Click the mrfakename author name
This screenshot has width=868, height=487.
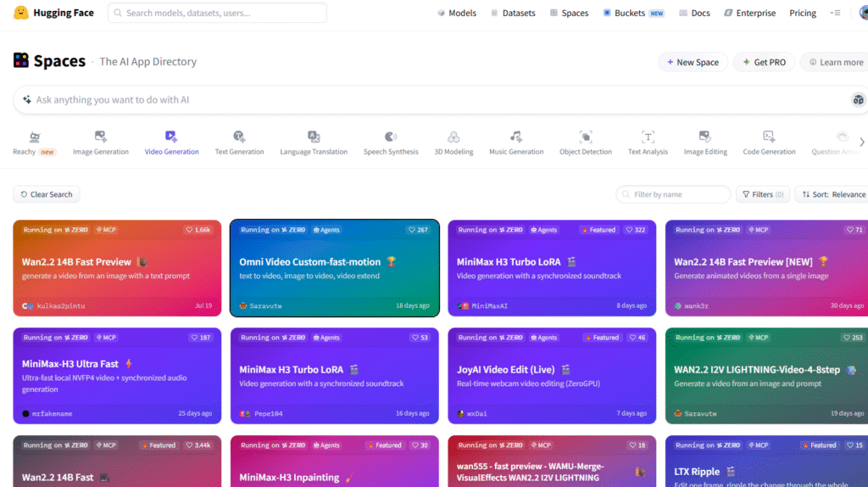click(52, 414)
